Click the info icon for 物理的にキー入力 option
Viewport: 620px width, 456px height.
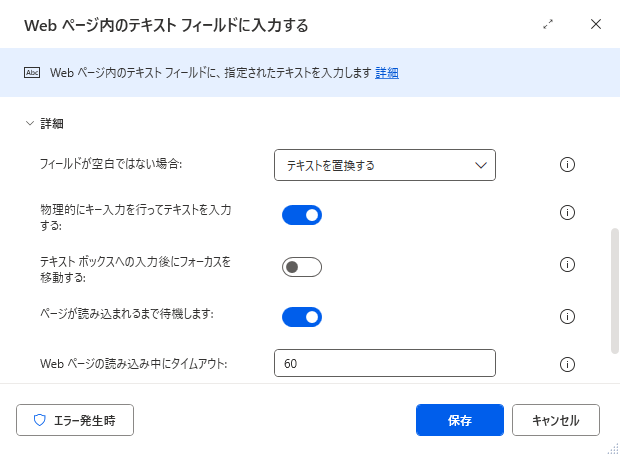[x=567, y=213]
